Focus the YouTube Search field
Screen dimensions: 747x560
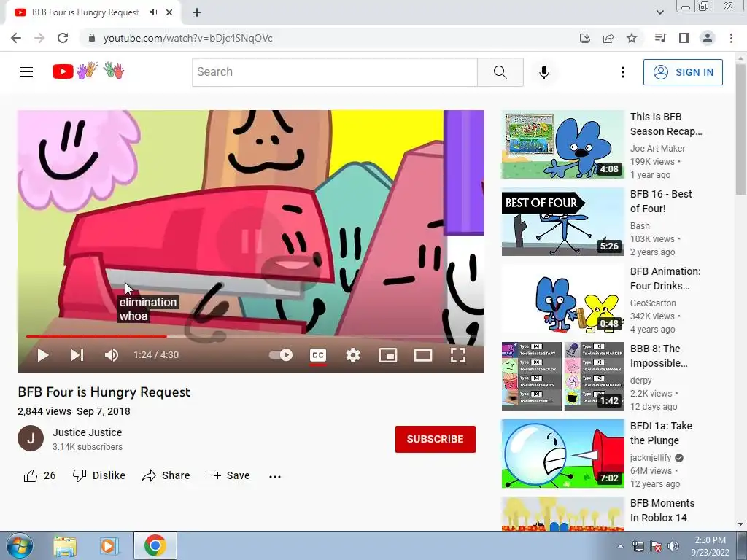tap(335, 72)
